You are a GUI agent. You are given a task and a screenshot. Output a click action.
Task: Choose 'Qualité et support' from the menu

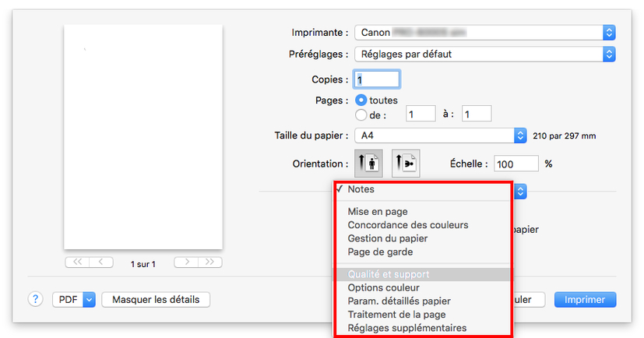pos(389,274)
